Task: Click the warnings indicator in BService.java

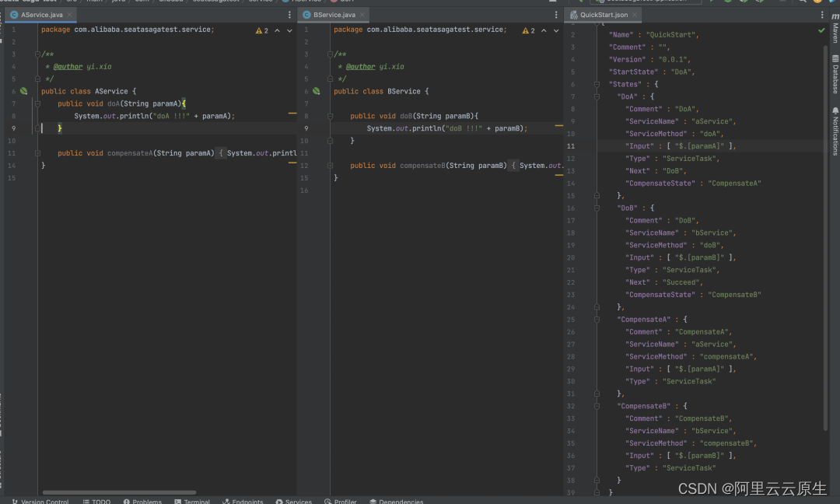Action: point(528,30)
